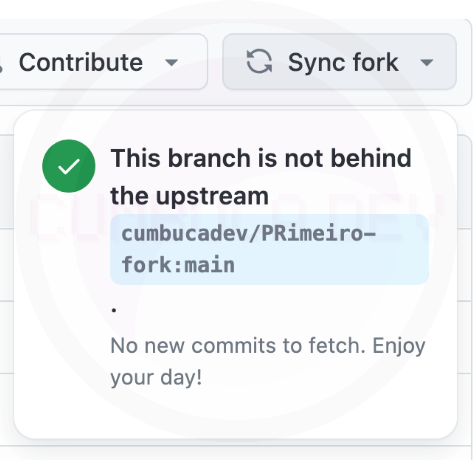The height and width of the screenshot is (460, 476).
Task: Click the word "Contribute" on the button
Action: tap(81, 62)
